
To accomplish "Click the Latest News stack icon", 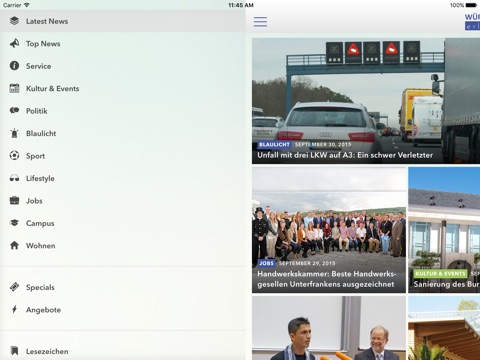I will point(14,21).
